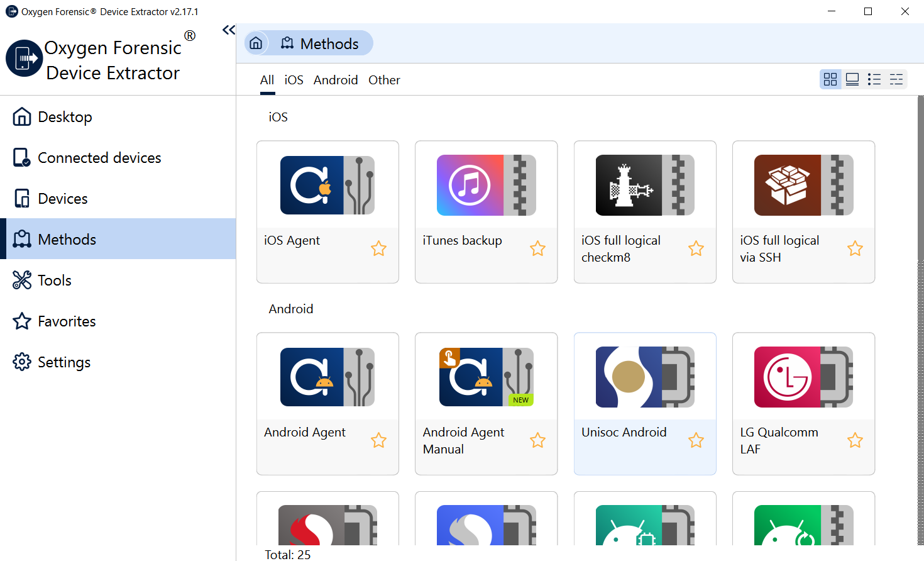Star iOS full logical via SSH

pos(855,248)
